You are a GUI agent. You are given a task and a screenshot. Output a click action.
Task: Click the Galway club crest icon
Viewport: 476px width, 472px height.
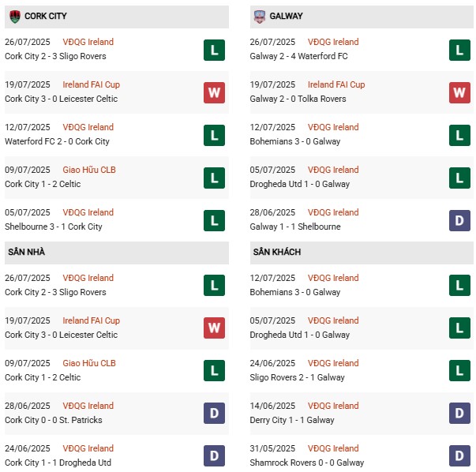coord(260,16)
